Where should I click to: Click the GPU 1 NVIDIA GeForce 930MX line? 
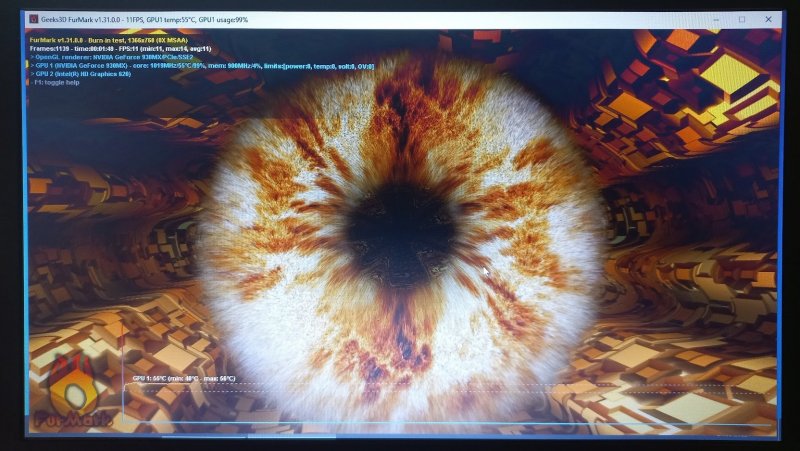[200, 66]
